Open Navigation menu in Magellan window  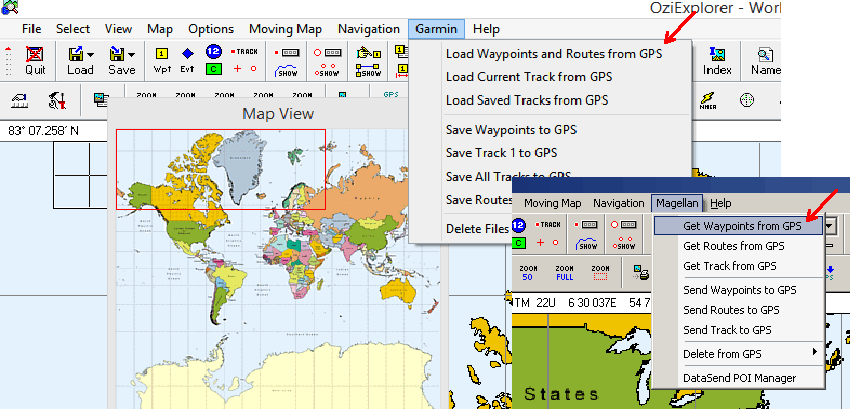coord(618,203)
